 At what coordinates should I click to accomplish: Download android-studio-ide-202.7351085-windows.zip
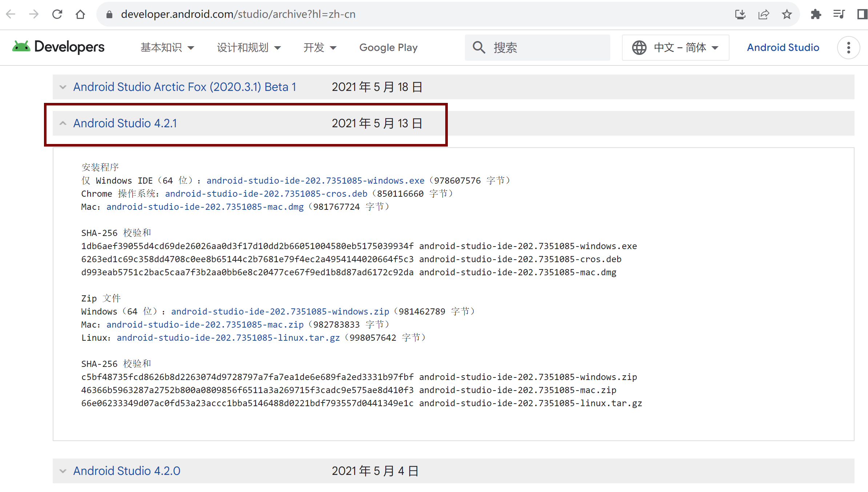tap(280, 312)
